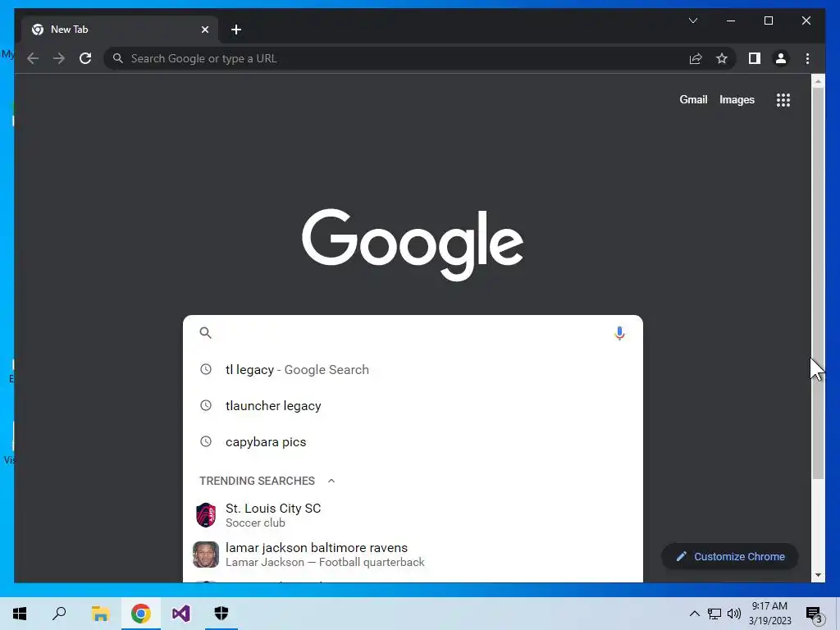Collapse the Trending Searches section
The height and width of the screenshot is (630, 840).
[331, 481]
